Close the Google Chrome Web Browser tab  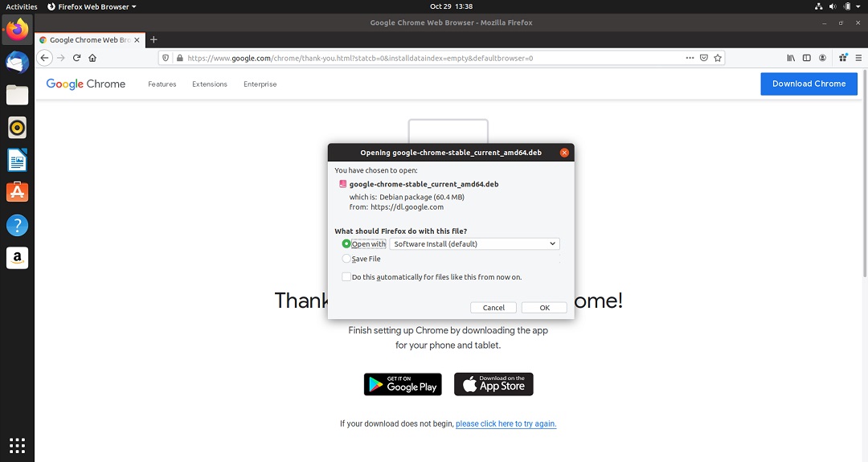137,40
